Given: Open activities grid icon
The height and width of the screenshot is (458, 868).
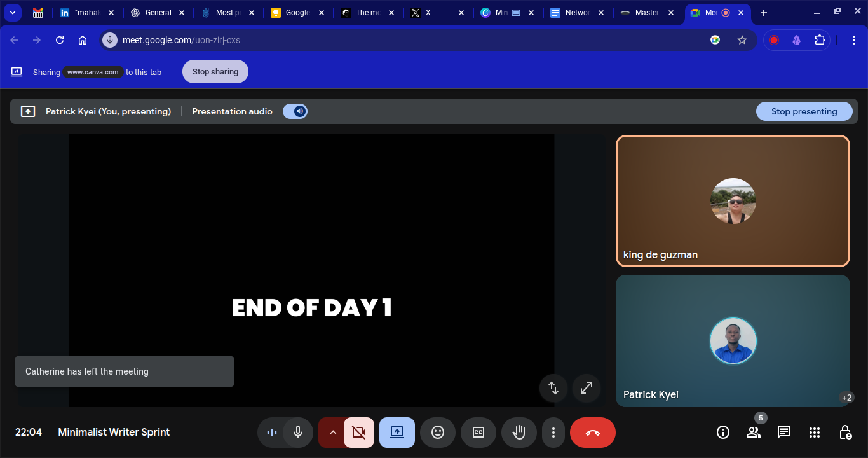Looking at the screenshot, I should pos(815,433).
